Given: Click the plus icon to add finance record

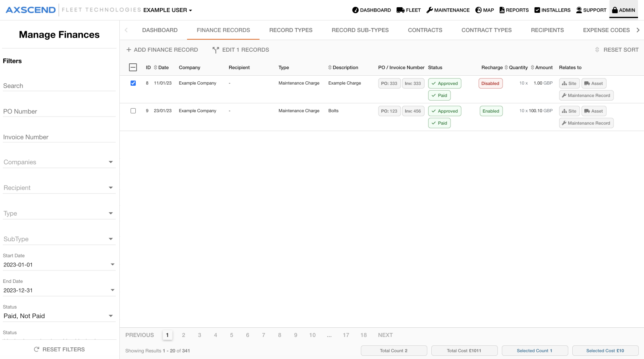Looking at the screenshot, I should pos(129,50).
